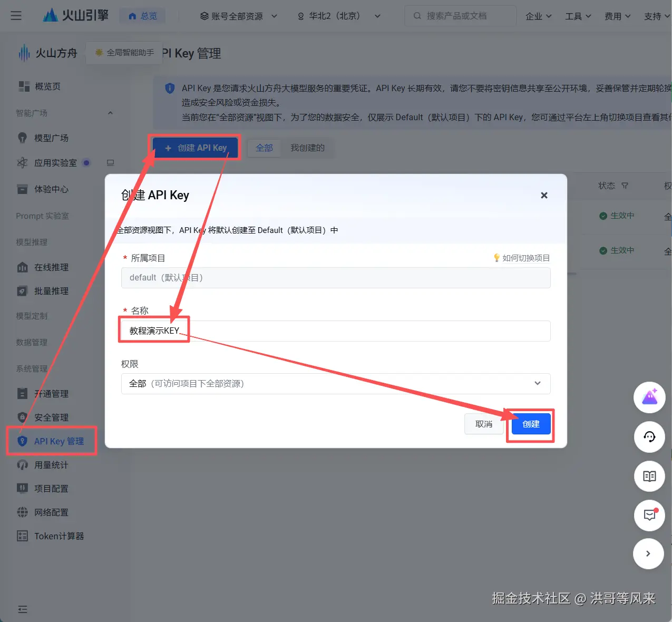
Task: Click the 状态 column filter icon
Action: [x=625, y=186]
